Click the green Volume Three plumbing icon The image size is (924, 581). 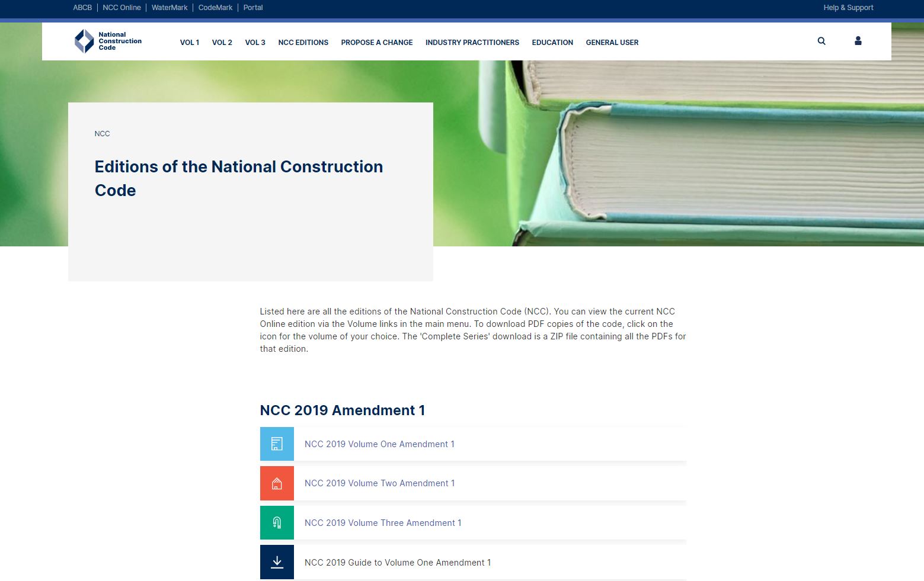(277, 522)
